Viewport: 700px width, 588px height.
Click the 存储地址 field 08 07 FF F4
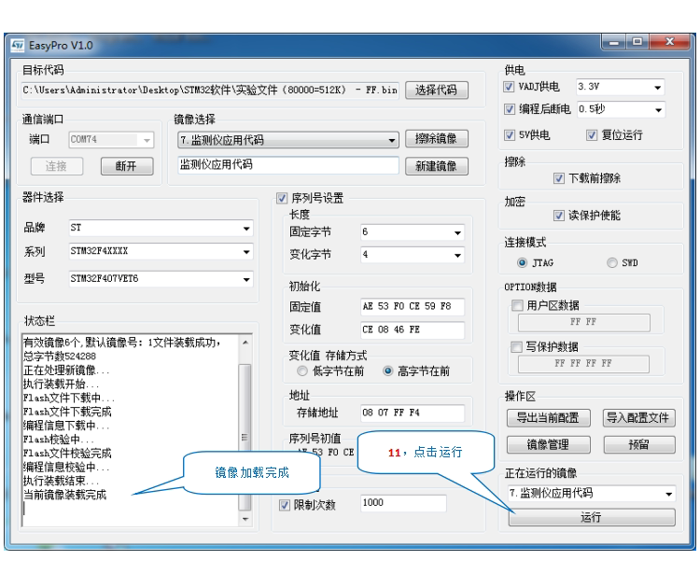413,413
